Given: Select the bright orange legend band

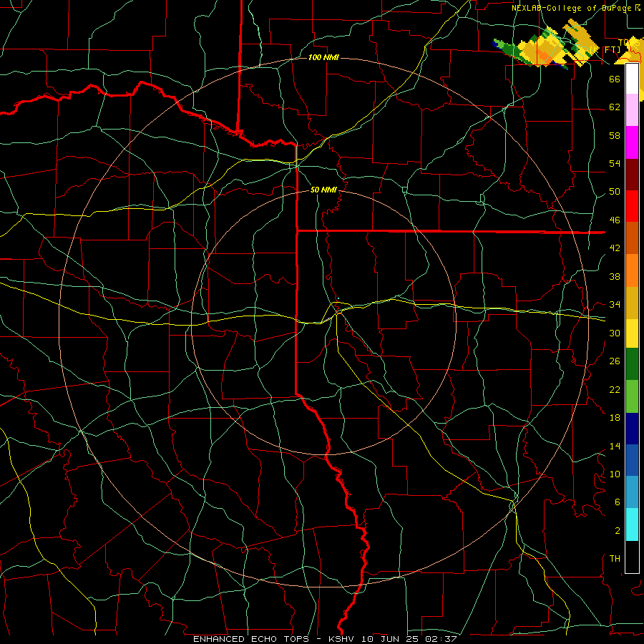Looking at the screenshot, I should [x=632, y=270].
